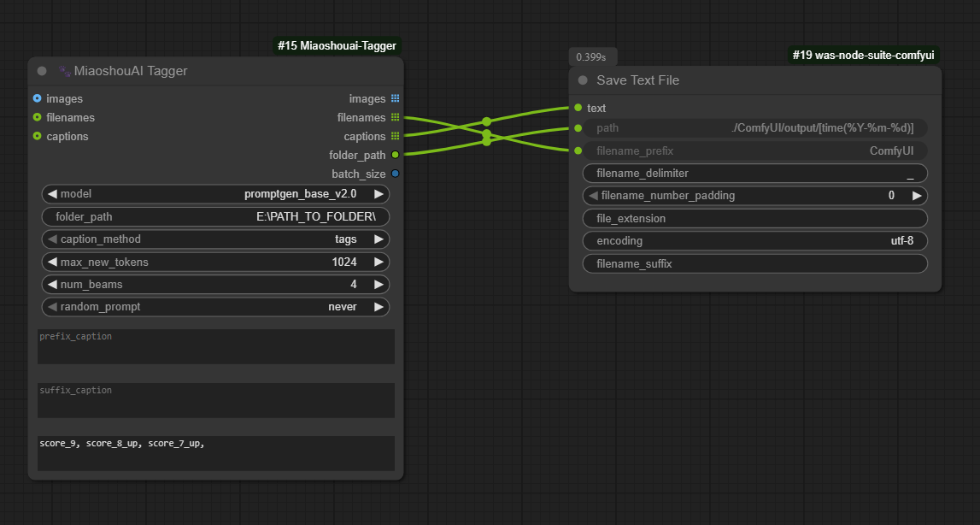This screenshot has width=980, height=525.
Task: Click the text input socket on Save Text File
Action: 578,108
